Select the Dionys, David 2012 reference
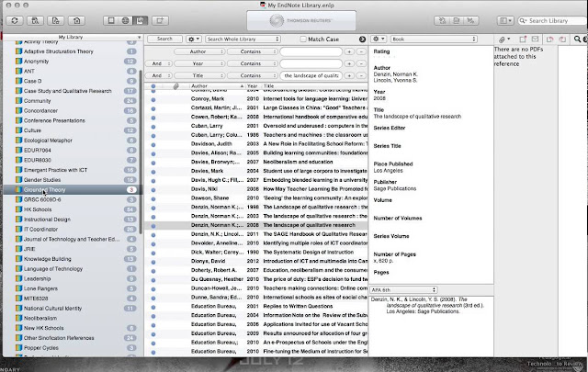 tap(256, 261)
